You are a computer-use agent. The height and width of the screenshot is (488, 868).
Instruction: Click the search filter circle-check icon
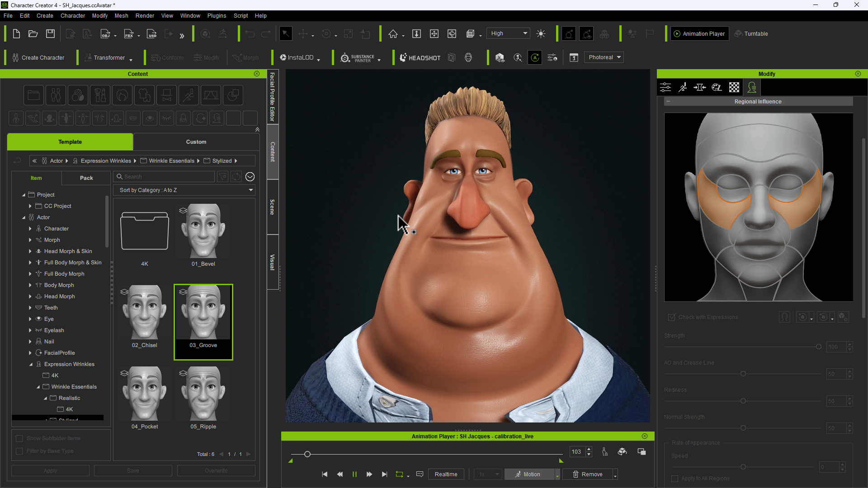[x=250, y=177]
